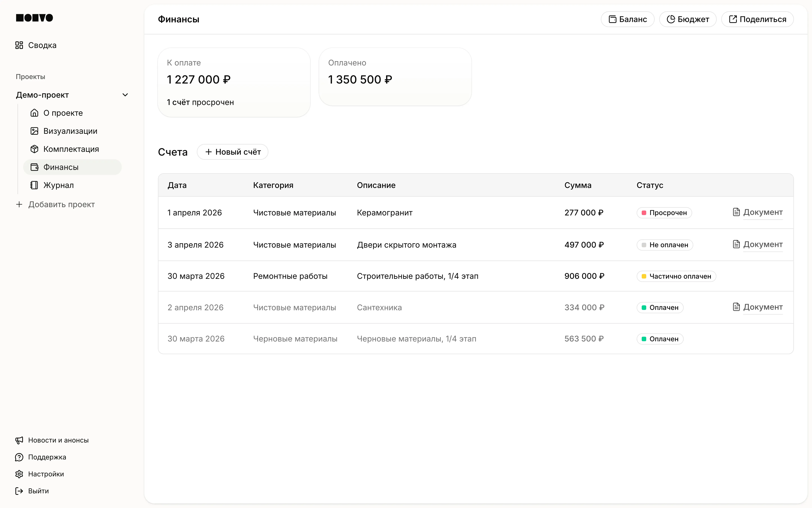Click the Выйти logout icon
Viewport: 812px width, 508px height.
click(19, 491)
